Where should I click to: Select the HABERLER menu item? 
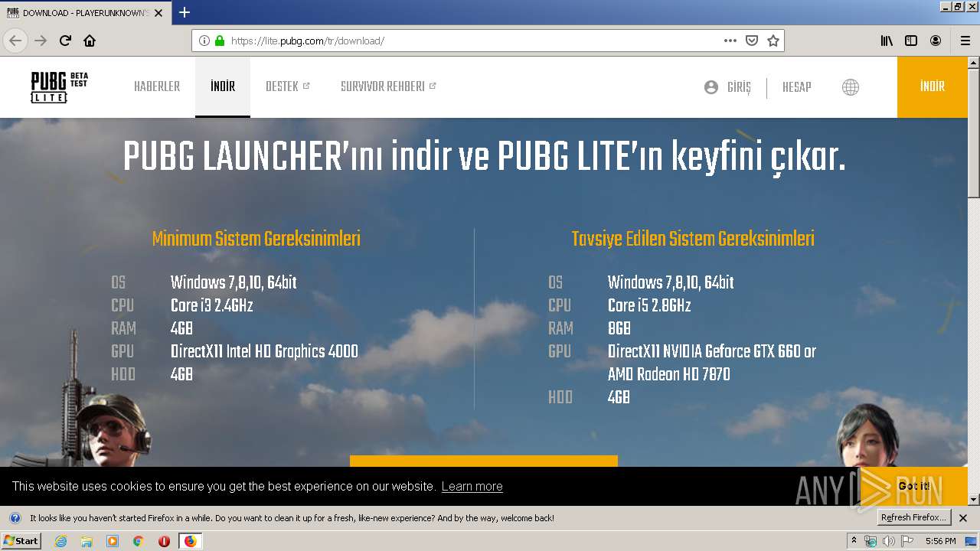click(x=157, y=86)
